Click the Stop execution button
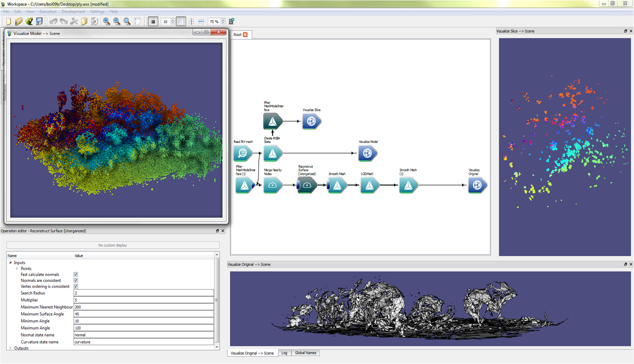The image size is (634, 364). coord(153,22)
